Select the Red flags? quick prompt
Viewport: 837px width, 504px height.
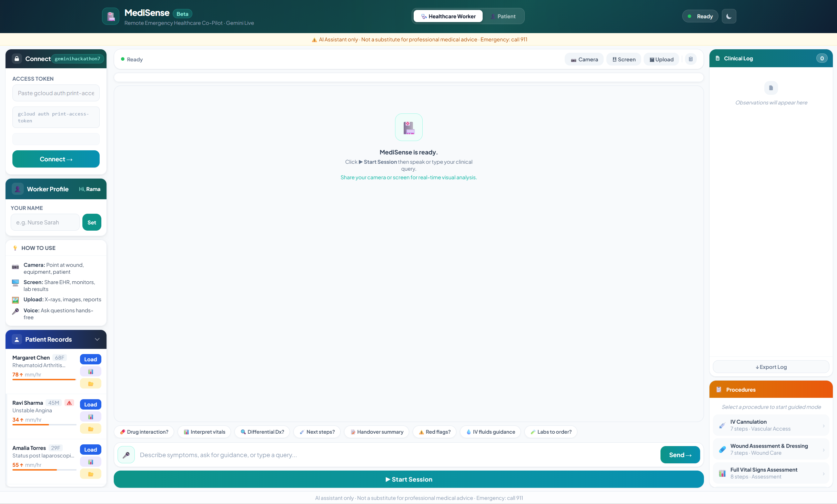click(434, 432)
